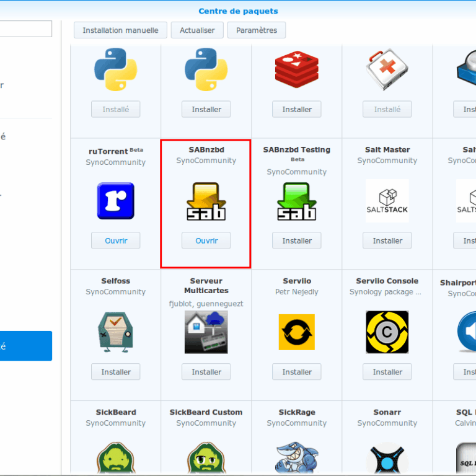476x476 pixels.
Task: Click the yellow Serviio icon
Action: (x=297, y=332)
